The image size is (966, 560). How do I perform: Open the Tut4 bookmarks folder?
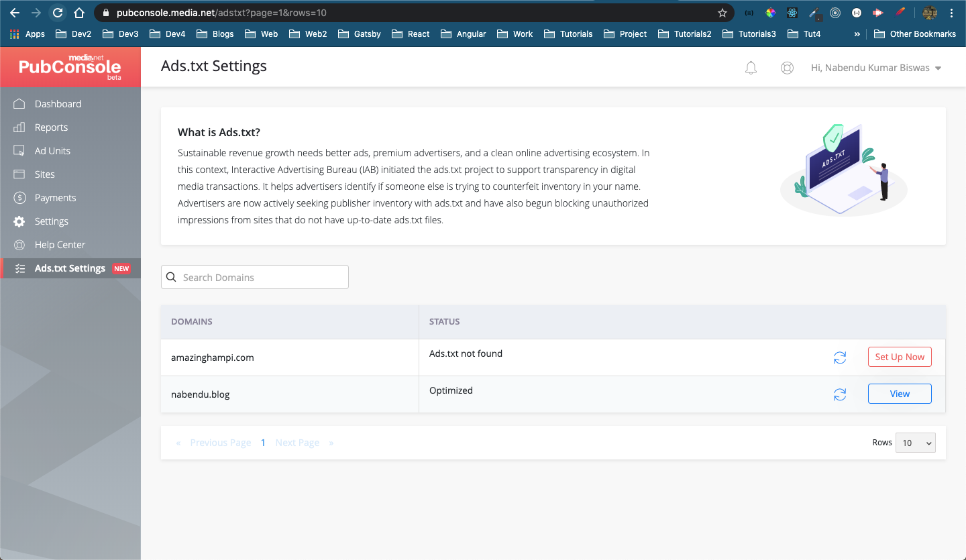pyautogui.click(x=804, y=34)
